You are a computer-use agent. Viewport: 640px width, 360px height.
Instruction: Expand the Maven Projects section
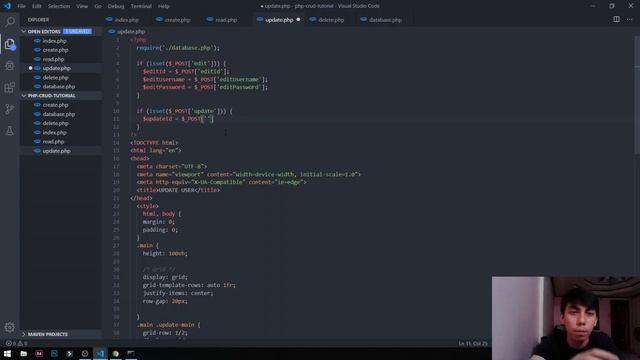[x=47, y=334]
